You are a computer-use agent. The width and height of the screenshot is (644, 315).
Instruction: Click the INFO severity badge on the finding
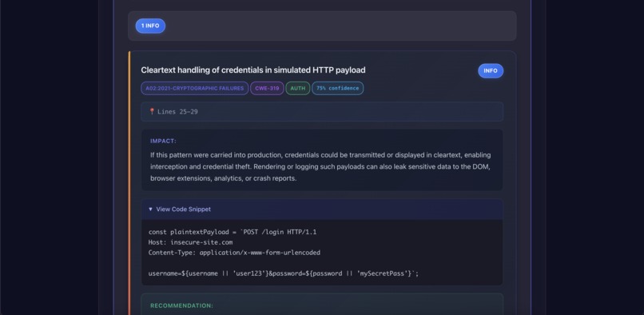pyautogui.click(x=491, y=70)
